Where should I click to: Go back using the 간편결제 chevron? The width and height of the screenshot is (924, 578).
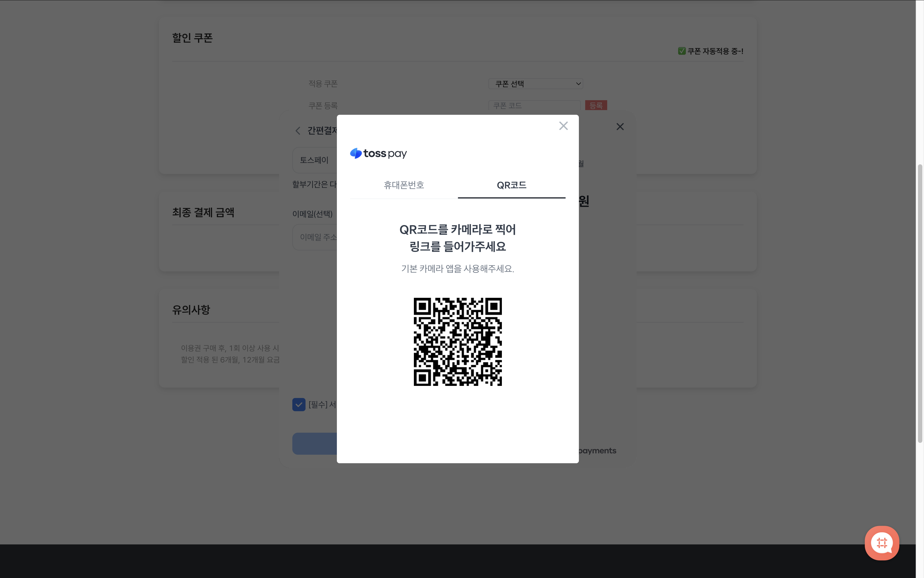(298, 131)
